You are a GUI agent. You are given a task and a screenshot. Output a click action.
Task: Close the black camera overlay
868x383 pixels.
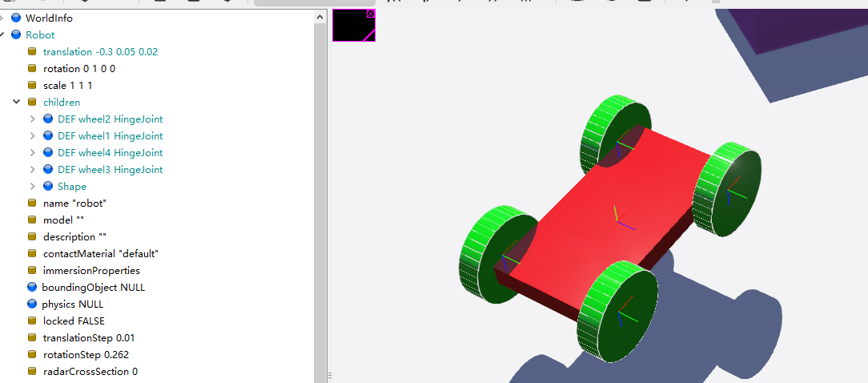(x=371, y=14)
